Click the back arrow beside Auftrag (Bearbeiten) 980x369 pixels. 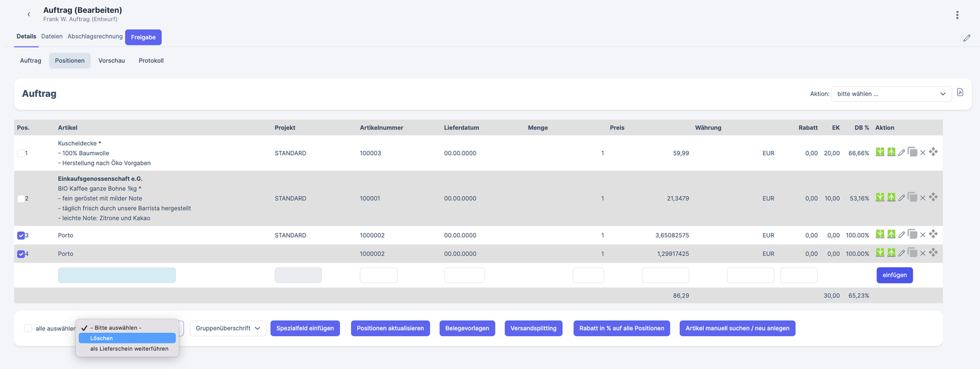pos(29,14)
